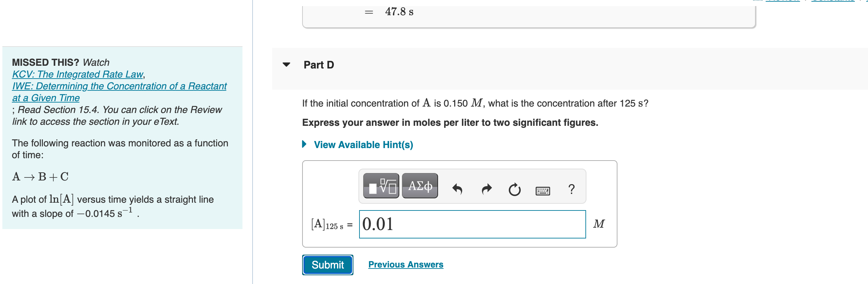The height and width of the screenshot is (284, 868).
Task: View Previous Answers for Part D
Action: point(406,264)
